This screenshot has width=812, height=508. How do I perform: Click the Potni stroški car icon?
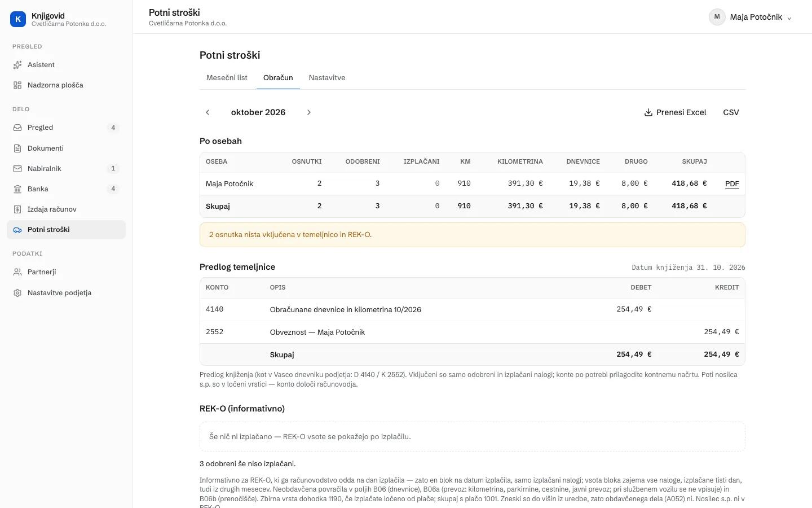(x=17, y=230)
